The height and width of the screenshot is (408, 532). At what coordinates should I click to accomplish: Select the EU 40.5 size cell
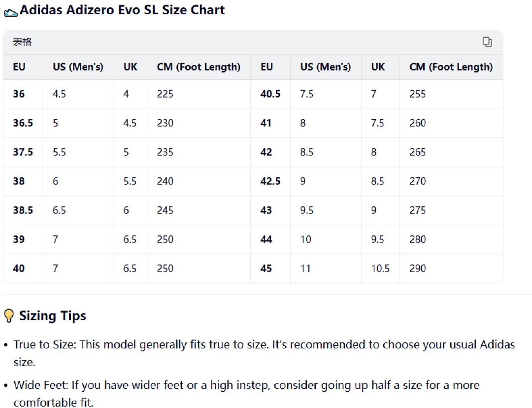pyautogui.click(x=270, y=94)
